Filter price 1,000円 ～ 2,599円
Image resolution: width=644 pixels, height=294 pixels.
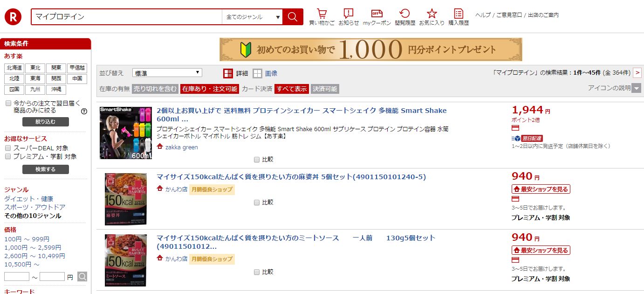(33, 248)
